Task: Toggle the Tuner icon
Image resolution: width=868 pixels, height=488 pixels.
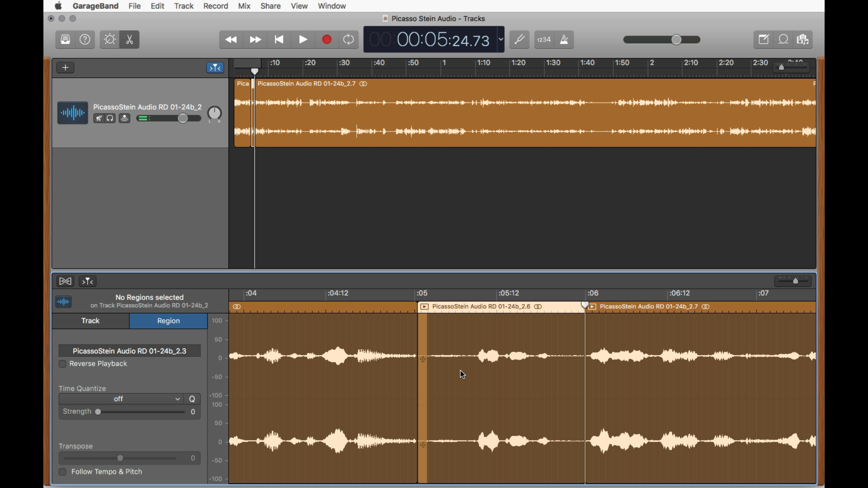Action: [x=519, y=40]
